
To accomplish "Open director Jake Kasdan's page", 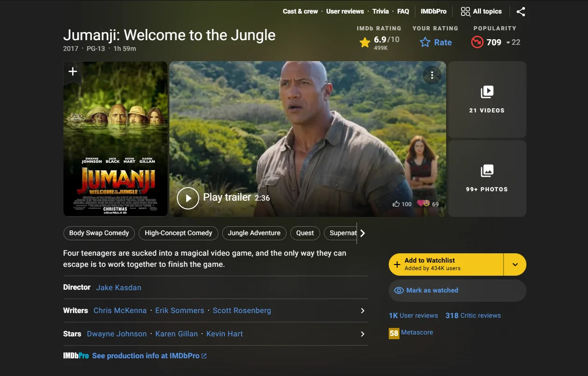I will [x=119, y=287].
